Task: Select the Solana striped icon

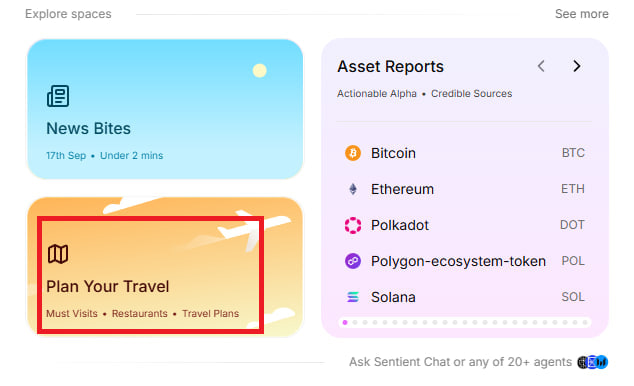Action: pyautogui.click(x=353, y=297)
